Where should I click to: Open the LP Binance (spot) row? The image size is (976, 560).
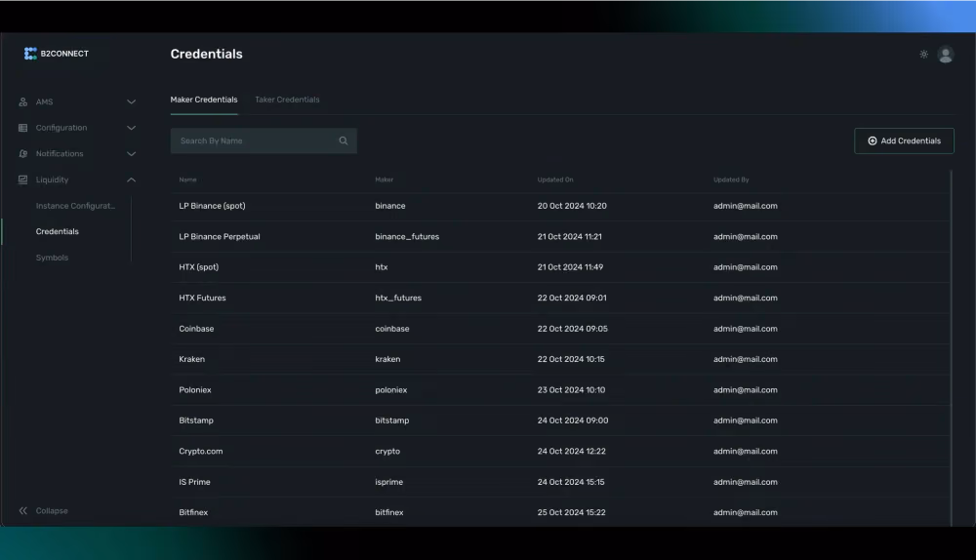[560, 206]
